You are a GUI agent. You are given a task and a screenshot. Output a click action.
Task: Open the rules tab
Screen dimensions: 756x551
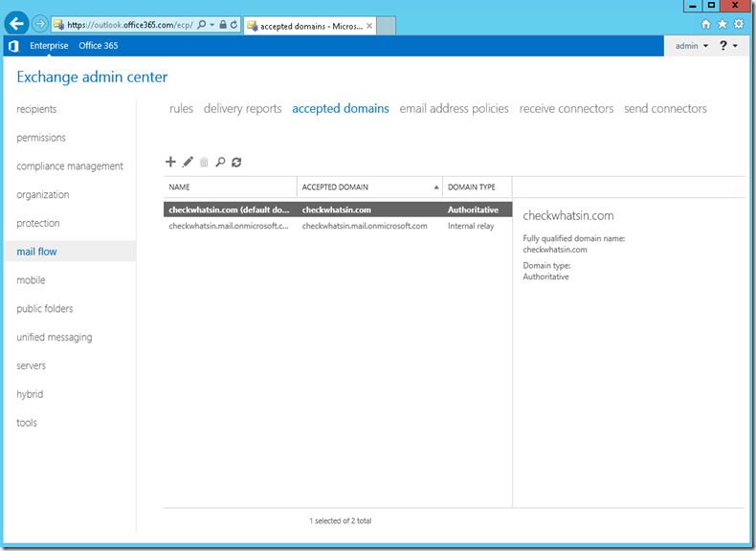(181, 109)
